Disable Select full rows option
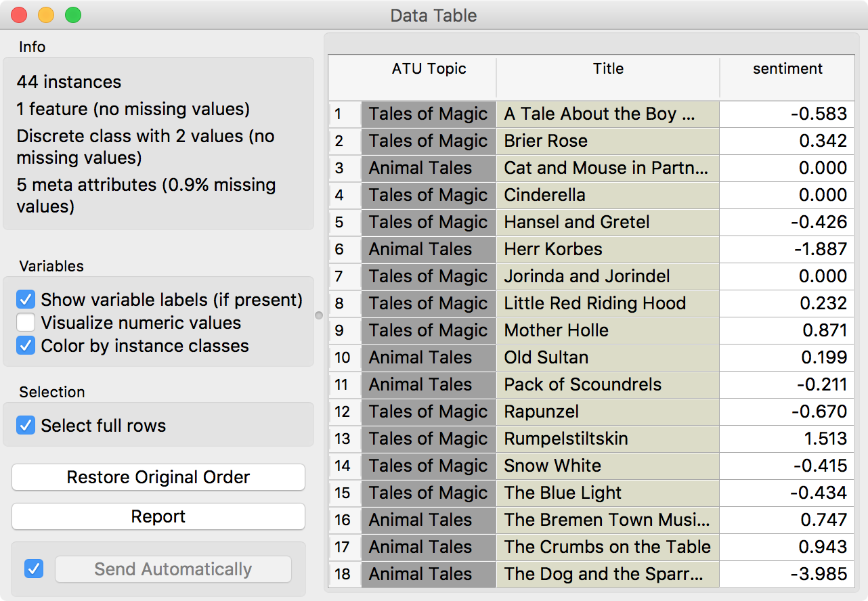The height and width of the screenshot is (601, 868). coord(26,426)
